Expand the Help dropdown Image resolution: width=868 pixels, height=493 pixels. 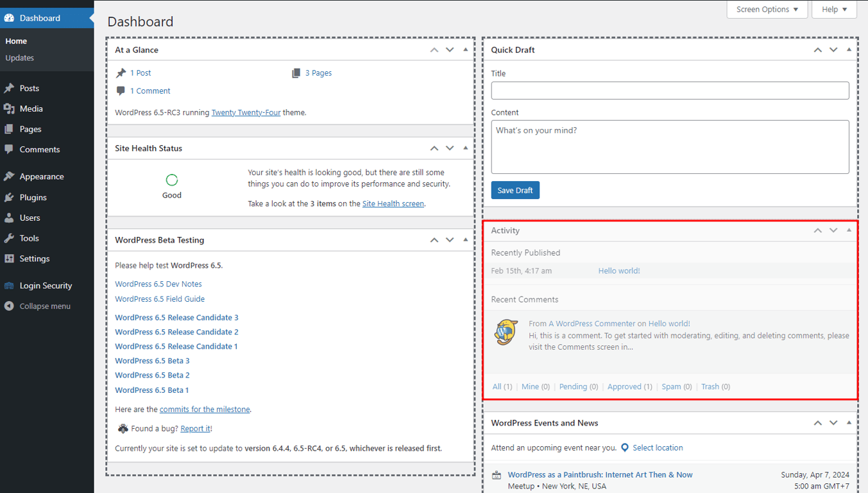pos(833,9)
